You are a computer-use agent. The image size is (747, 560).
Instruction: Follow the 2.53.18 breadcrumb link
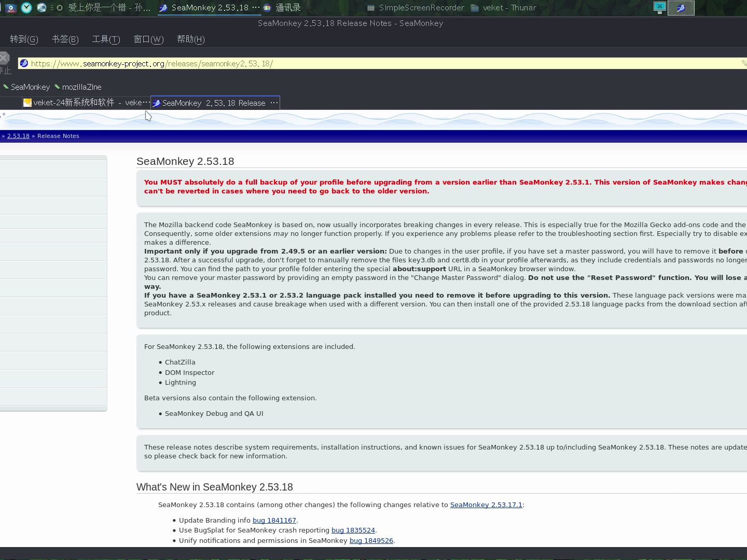pyautogui.click(x=18, y=136)
